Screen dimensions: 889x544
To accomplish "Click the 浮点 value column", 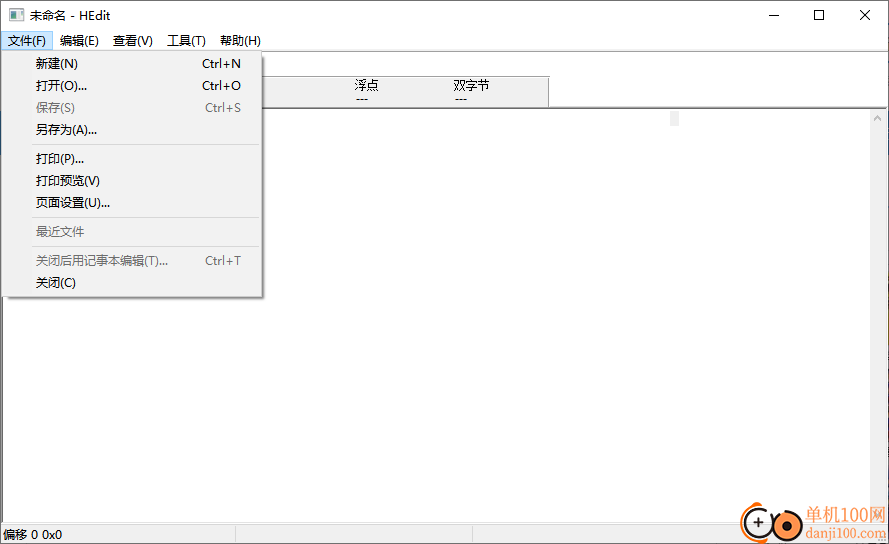I will [366, 91].
